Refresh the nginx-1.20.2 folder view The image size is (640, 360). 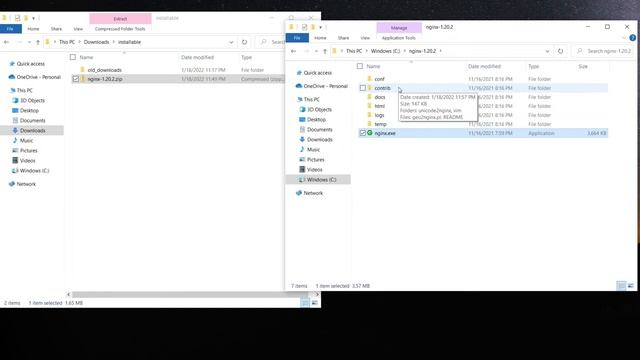tap(560, 51)
